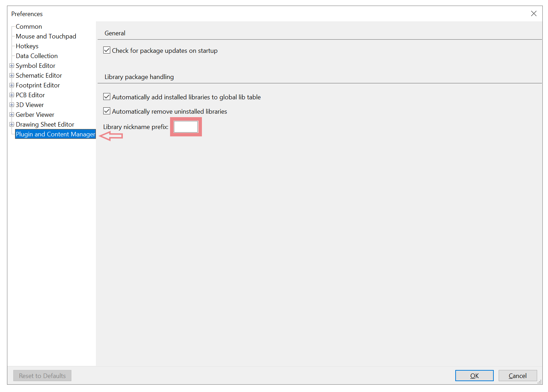Expand the Footprint Editor tree node
This screenshot has height=392, width=548.
12,85
